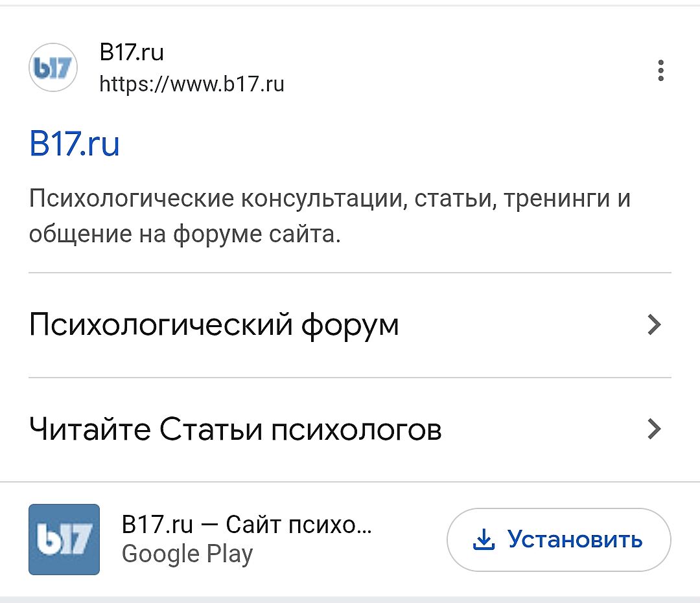Click the word "Психологические" in the description
The height and width of the screenshot is (603, 700).
[131, 198]
